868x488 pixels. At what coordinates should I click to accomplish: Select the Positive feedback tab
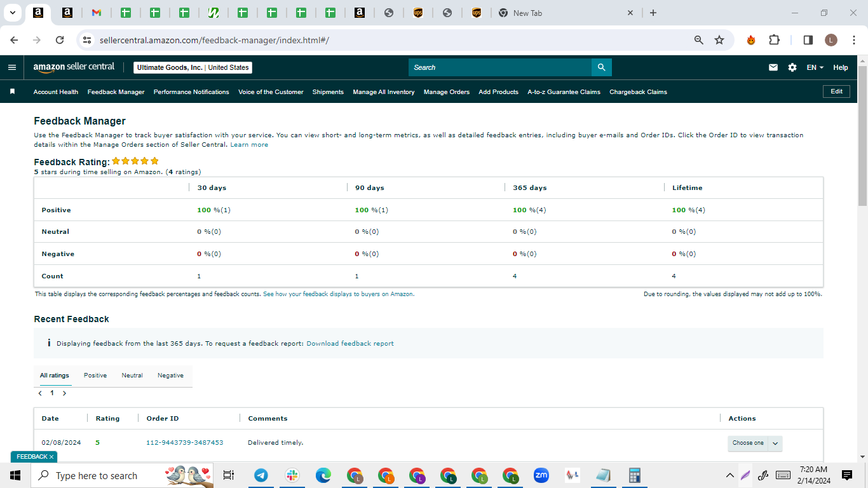pos(95,376)
